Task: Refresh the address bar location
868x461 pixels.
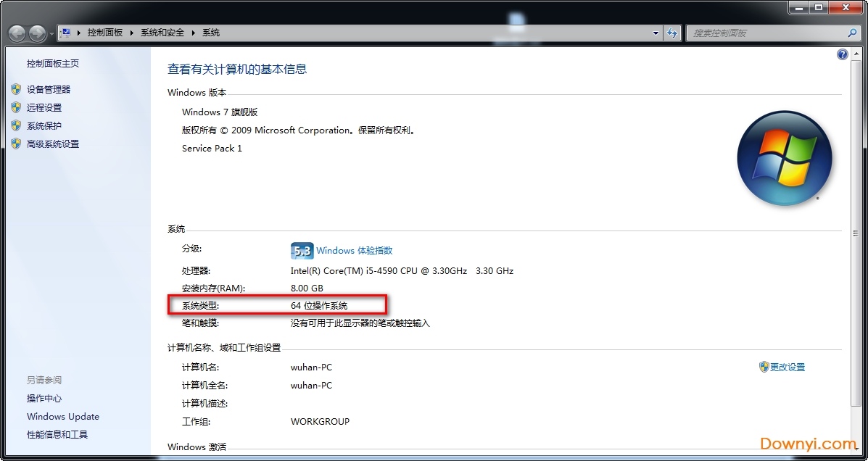Action: pyautogui.click(x=673, y=33)
